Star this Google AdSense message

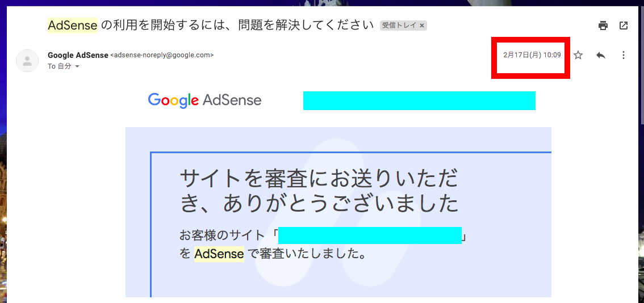[x=578, y=55]
